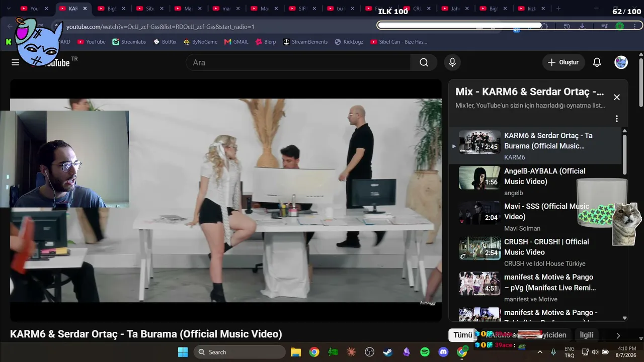Viewport: 644px width, 362px height.
Task: Switch to the Jah browser tab
Action: tap(454, 9)
